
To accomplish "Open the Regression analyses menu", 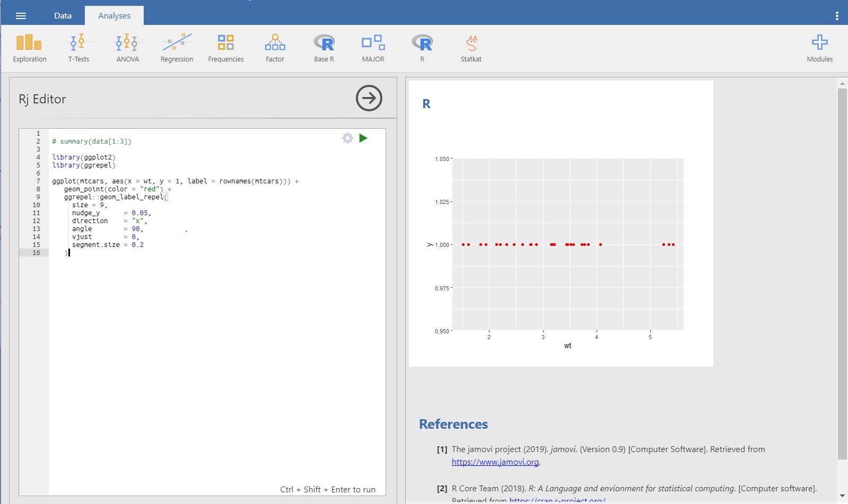I will pos(177,49).
